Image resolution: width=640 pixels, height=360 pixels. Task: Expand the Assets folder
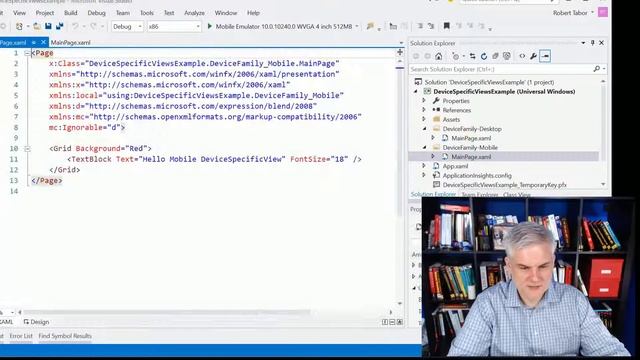[x=424, y=119]
